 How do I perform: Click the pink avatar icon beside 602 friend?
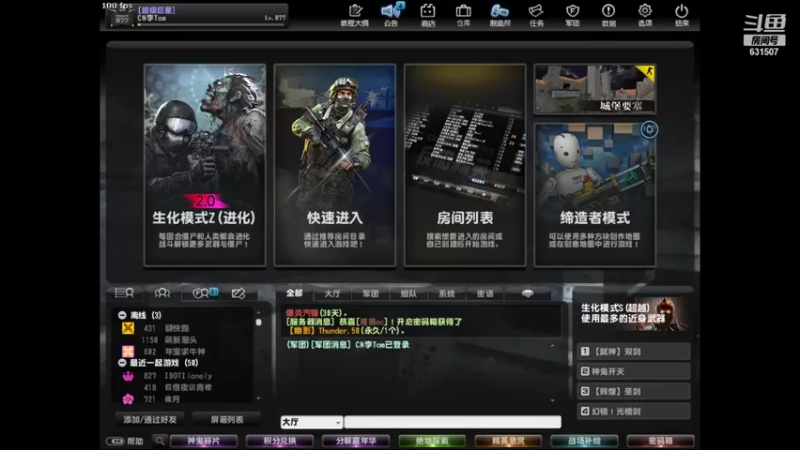[128, 352]
